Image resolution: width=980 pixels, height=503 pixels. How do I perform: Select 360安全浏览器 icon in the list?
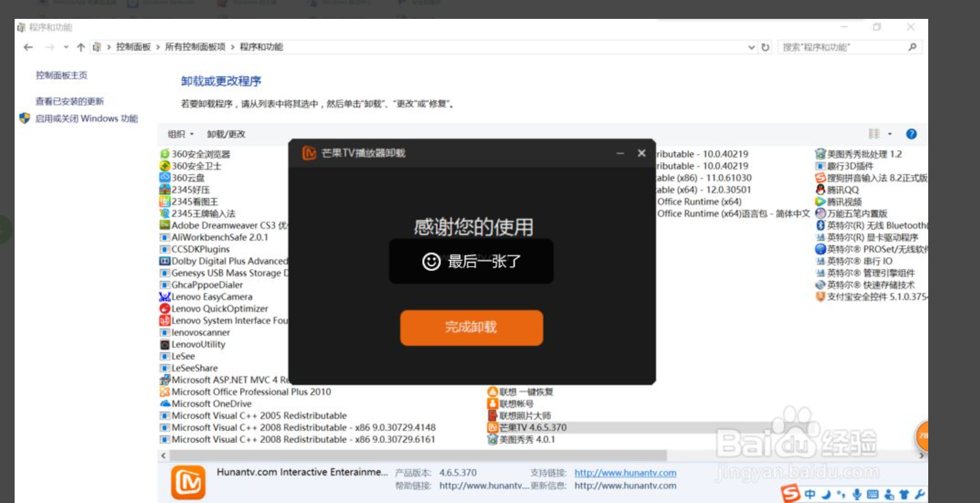[164, 154]
